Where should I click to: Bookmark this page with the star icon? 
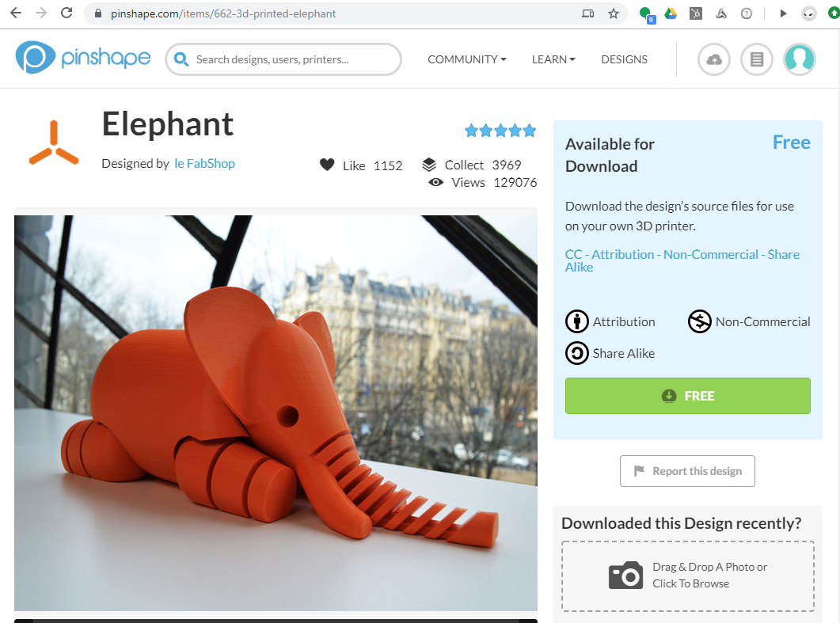point(614,13)
